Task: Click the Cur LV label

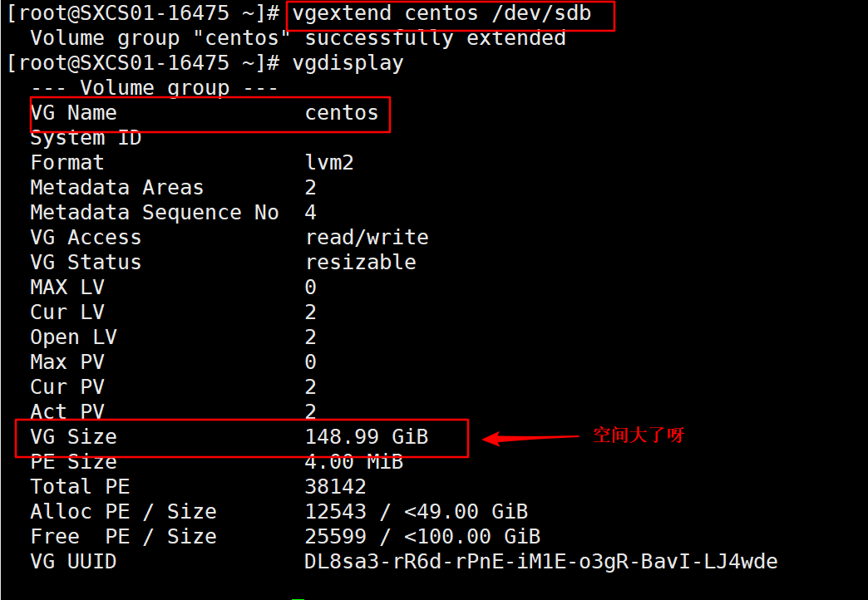Action: [x=67, y=312]
